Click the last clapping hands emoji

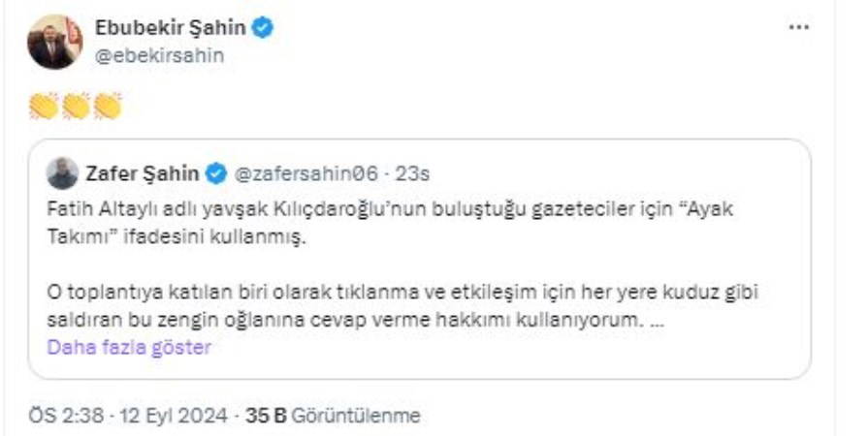(x=107, y=107)
